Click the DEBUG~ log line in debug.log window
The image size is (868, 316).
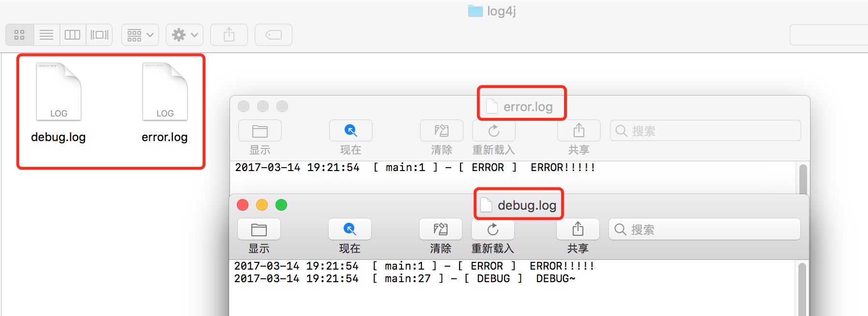pos(405,279)
